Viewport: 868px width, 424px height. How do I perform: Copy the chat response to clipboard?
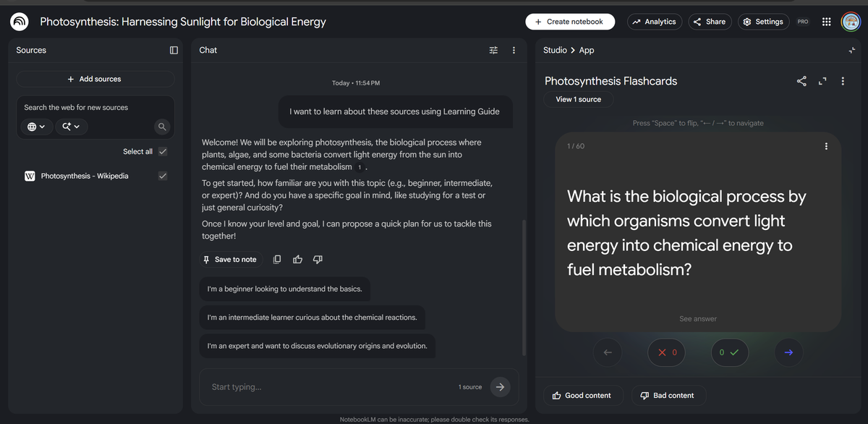click(277, 259)
